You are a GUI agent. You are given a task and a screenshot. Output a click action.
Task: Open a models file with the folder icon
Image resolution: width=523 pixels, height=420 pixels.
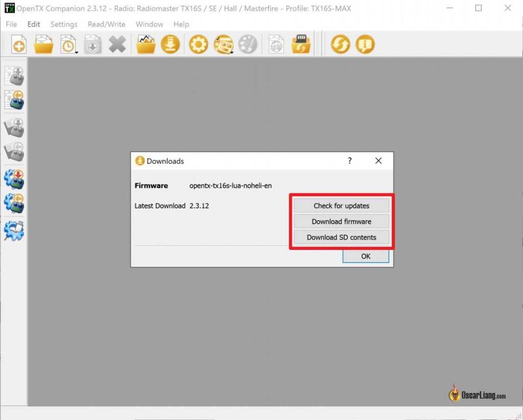tap(43, 44)
